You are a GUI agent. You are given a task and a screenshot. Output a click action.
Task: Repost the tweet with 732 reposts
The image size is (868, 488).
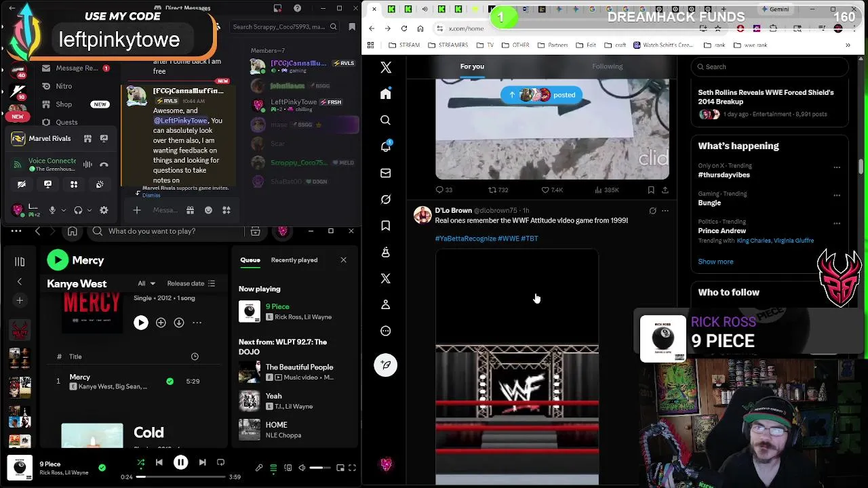pos(498,190)
